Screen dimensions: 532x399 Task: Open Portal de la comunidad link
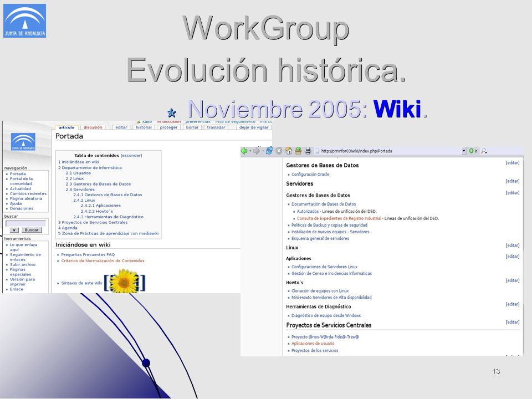(x=21, y=181)
